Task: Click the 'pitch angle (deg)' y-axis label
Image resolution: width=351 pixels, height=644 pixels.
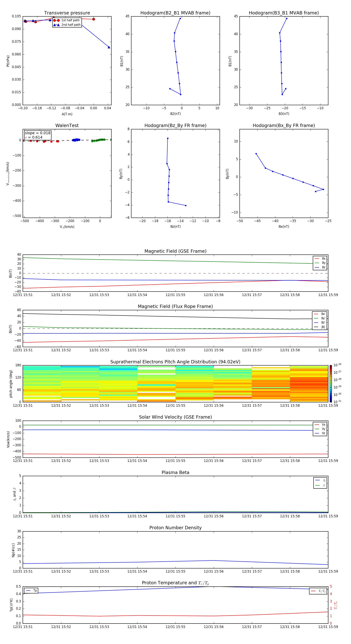Action: point(11,384)
